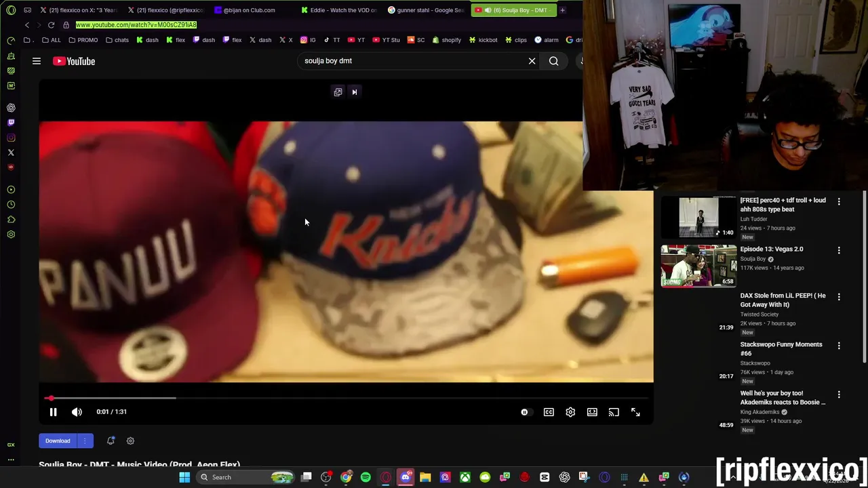Open the Twitch icon in the Opera sidebar
The height and width of the screenshot is (488, 868).
11,123
